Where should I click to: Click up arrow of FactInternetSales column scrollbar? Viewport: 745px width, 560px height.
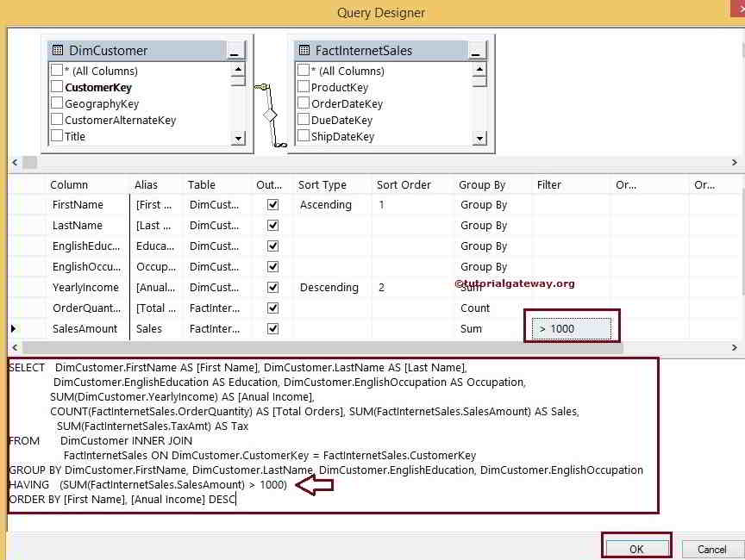coord(479,69)
